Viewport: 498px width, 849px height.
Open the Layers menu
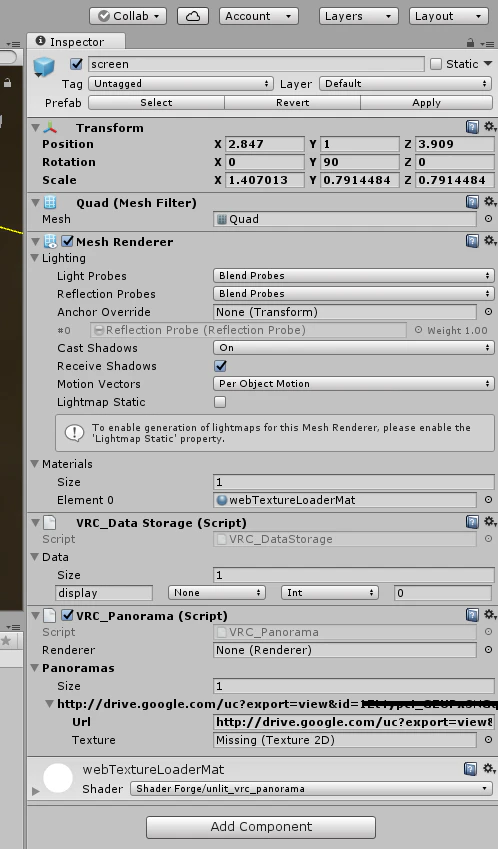tap(358, 16)
